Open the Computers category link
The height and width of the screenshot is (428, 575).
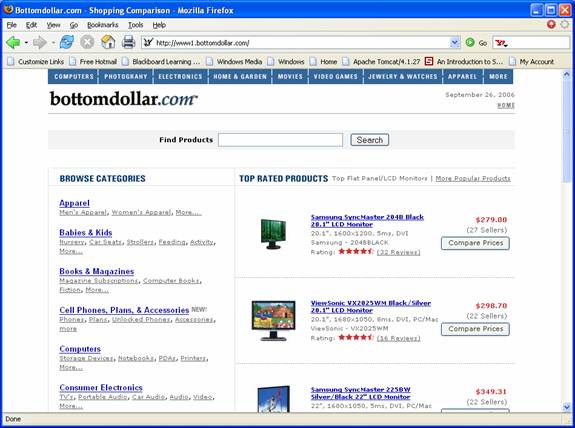point(80,349)
